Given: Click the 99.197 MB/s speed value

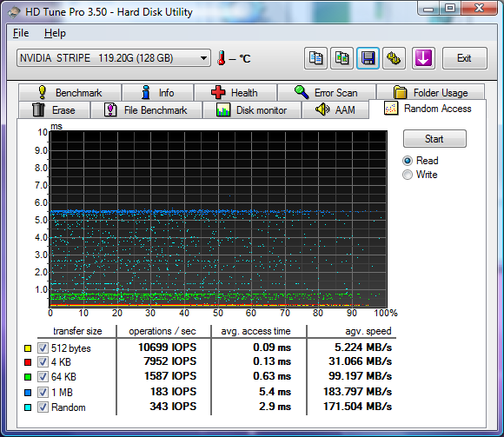Looking at the screenshot, I should [360, 375].
